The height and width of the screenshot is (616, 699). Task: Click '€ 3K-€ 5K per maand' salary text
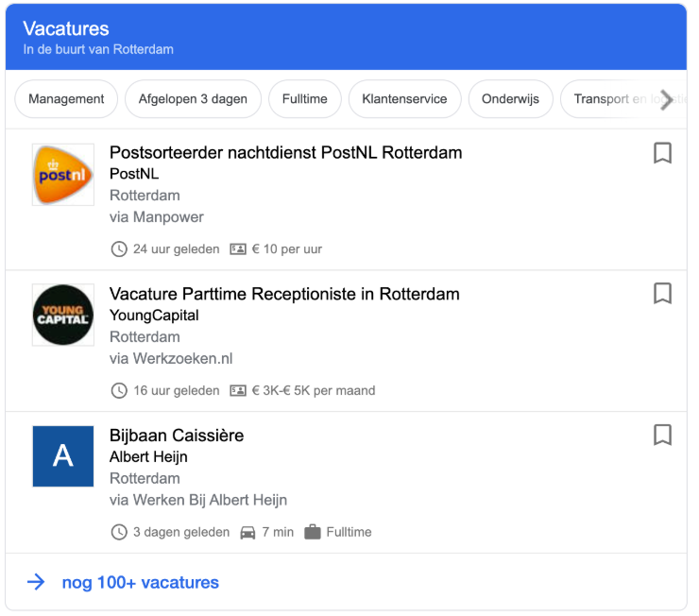[314, 391]
